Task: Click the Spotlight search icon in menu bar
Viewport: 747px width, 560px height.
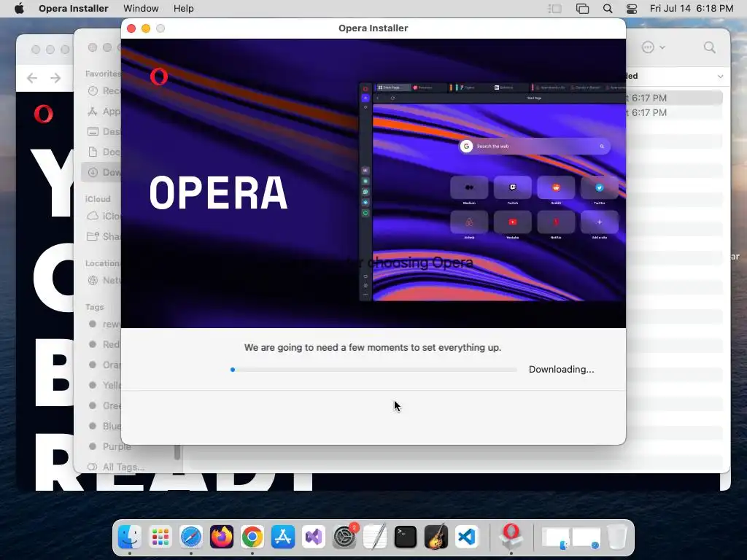Action: tap(608, 9)
